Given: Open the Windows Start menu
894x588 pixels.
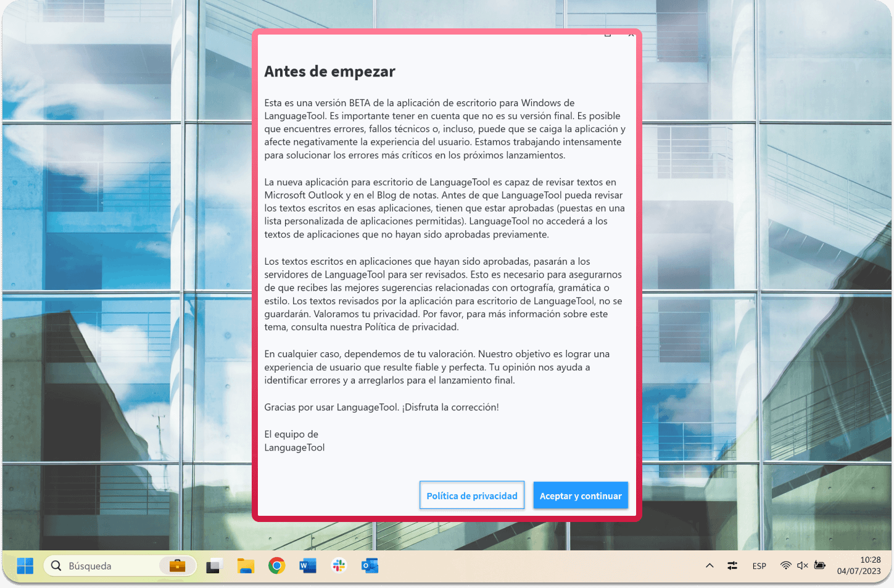Looking at the screenshot, I should point(25,566).
